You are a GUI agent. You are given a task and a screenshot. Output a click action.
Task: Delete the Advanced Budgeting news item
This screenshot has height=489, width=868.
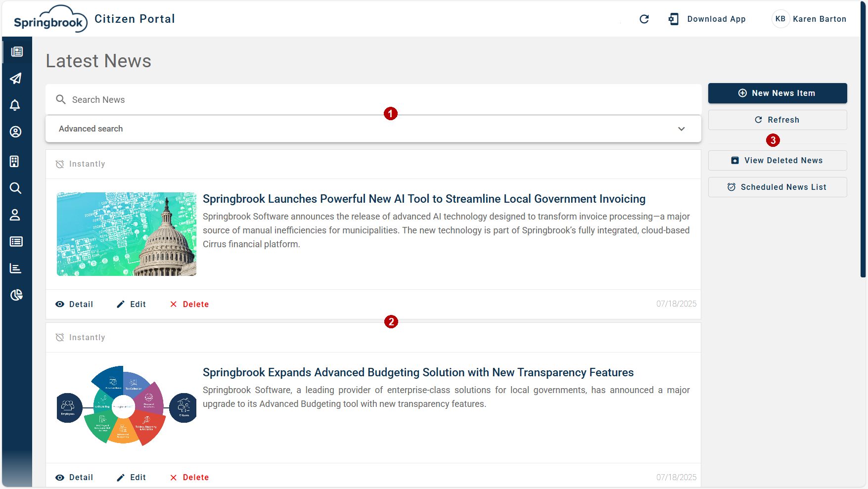pos(189,477)
